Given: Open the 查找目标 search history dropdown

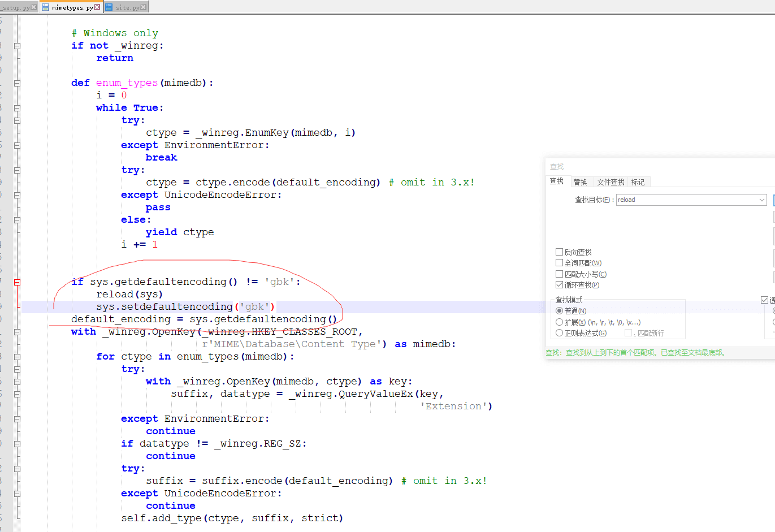Looking at the screenshot, I should (761, 200).
